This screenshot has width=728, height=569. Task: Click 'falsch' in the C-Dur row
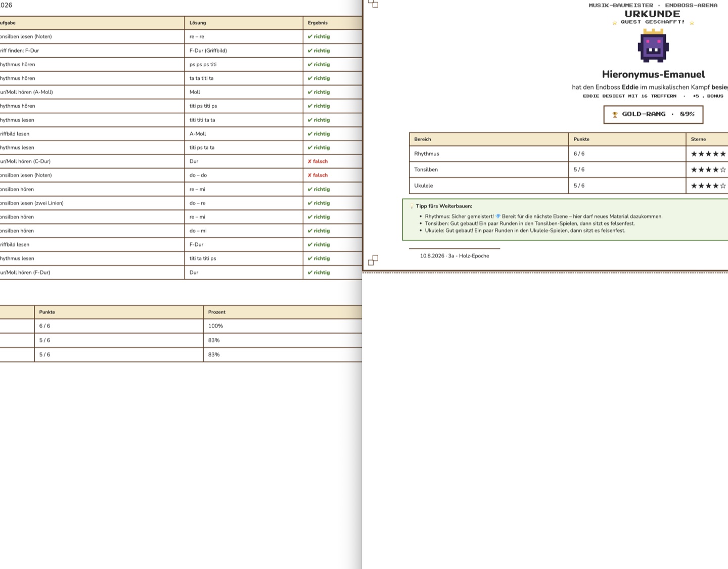(x=318, y=161)
